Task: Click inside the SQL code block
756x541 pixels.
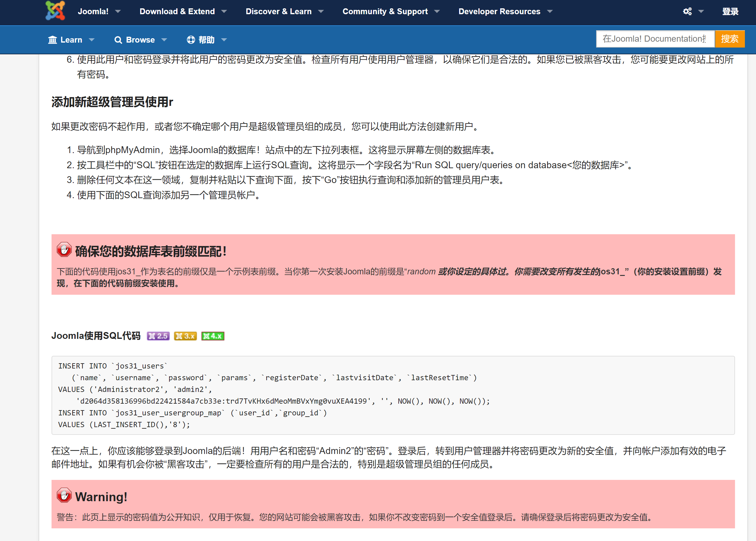Action: pyautogui.click(x=393, y=395)
